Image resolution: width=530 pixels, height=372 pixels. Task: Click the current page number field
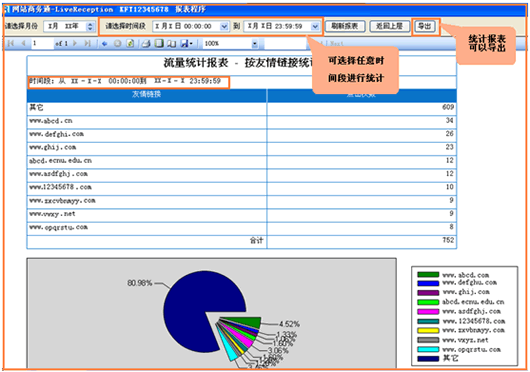pyautogui.click(x=42, y=44)
